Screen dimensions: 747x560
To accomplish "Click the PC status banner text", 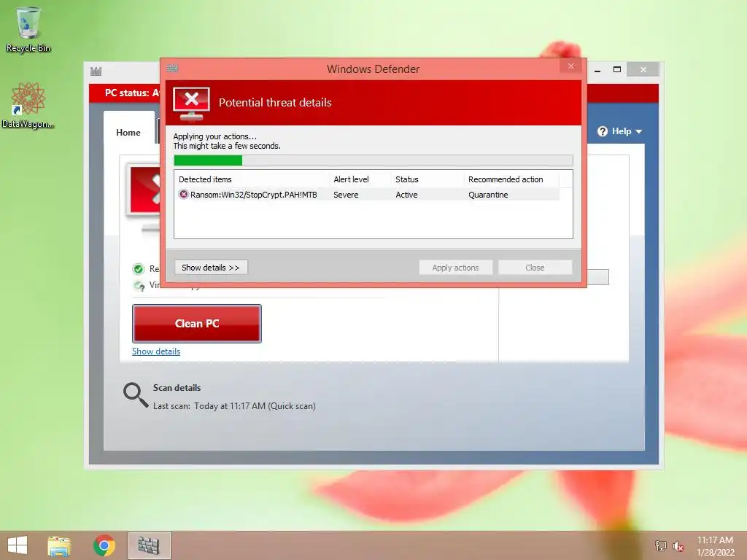I will click(x=132, y=93).
